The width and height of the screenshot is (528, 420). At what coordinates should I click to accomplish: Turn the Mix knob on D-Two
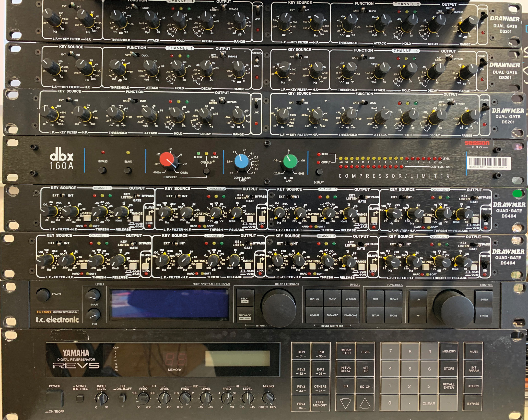[x=93, y=315]
